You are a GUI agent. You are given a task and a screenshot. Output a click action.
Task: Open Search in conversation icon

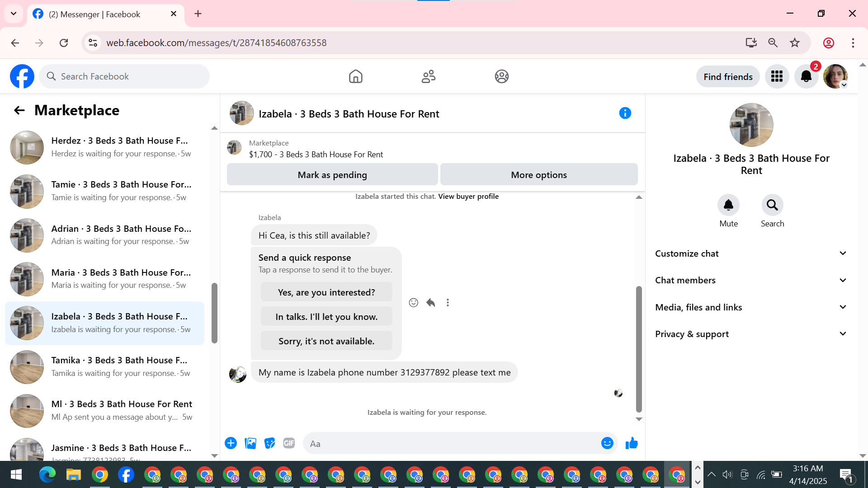tap(772, 206)
